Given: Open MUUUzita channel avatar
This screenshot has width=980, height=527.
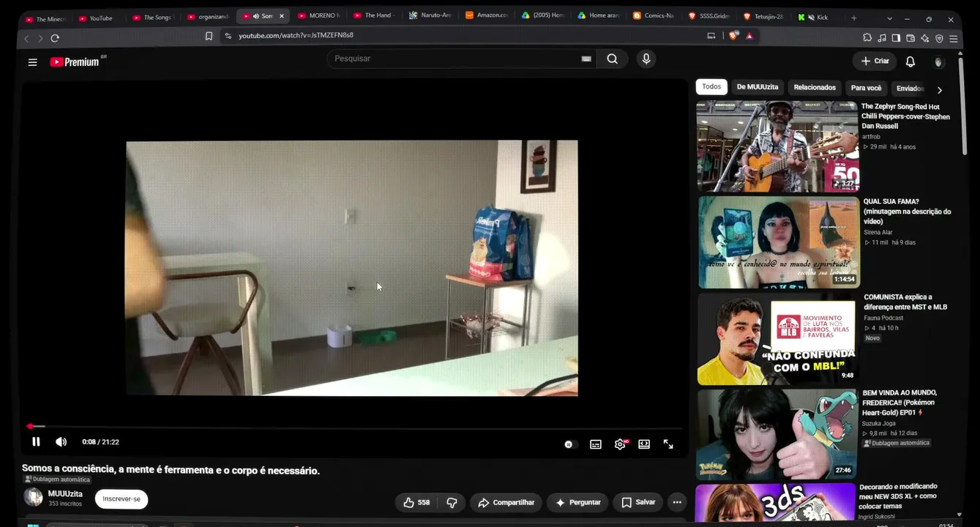Looking at the screenshot, I should [33, 497].
